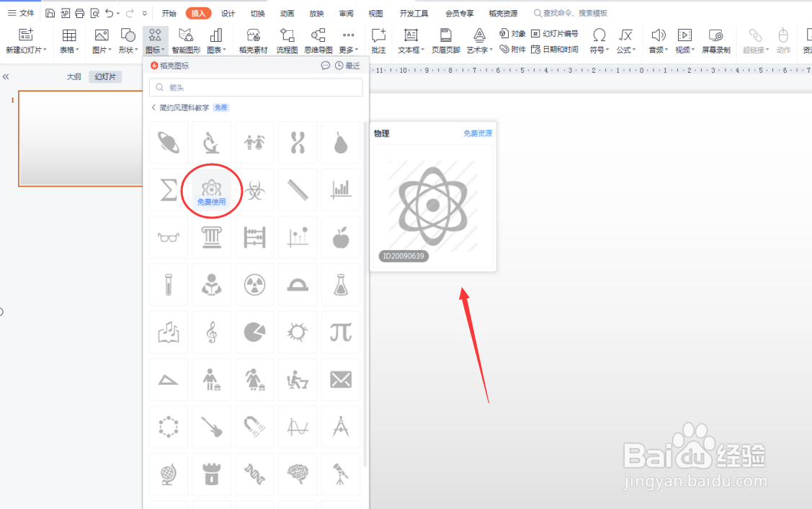Insert the brain icon
This screenshot has height=509, width=812.
[x=298, y=474]
